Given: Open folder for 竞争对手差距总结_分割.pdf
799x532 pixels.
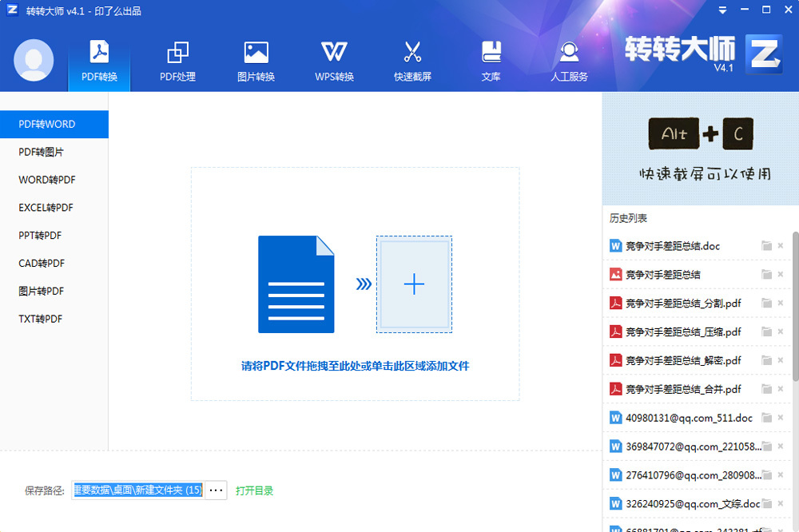Looking at the screenshot, I should click(766, 304).
